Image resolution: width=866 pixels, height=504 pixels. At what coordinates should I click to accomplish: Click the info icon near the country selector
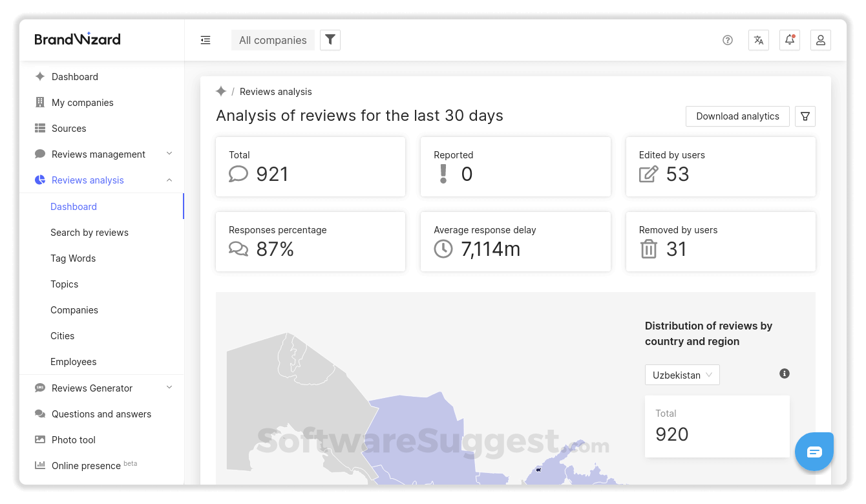pos(785,373)
